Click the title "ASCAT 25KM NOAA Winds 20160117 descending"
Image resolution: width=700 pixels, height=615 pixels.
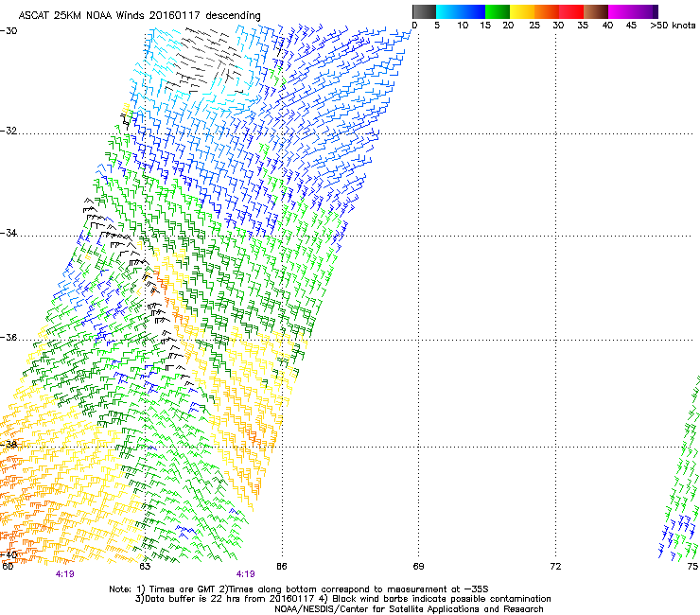[x=139, y=15]
